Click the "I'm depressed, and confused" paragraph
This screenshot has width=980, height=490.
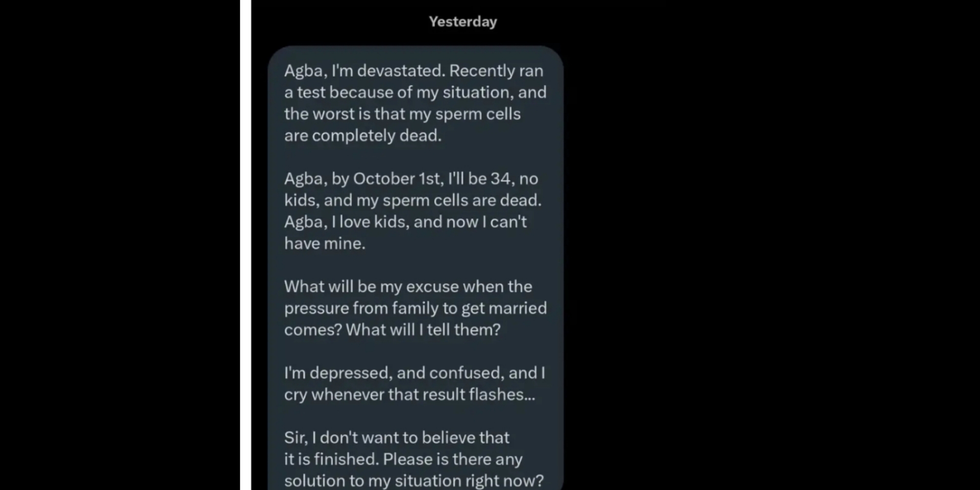coord(414,383)
